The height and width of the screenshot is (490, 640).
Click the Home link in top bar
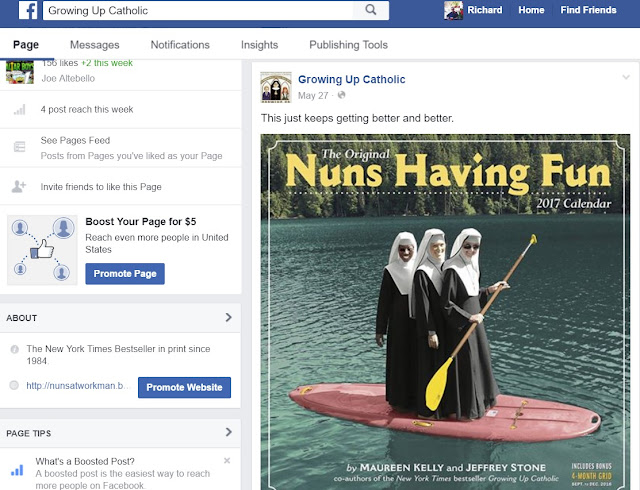(x=531, y=10)
